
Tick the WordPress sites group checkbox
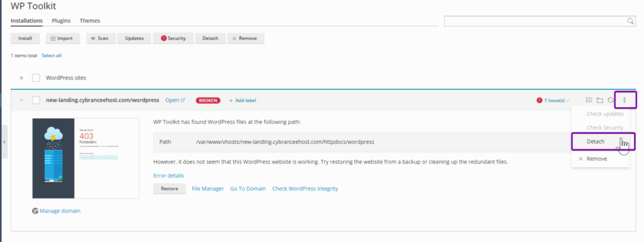pyautogui.click(x=36, y=77)
